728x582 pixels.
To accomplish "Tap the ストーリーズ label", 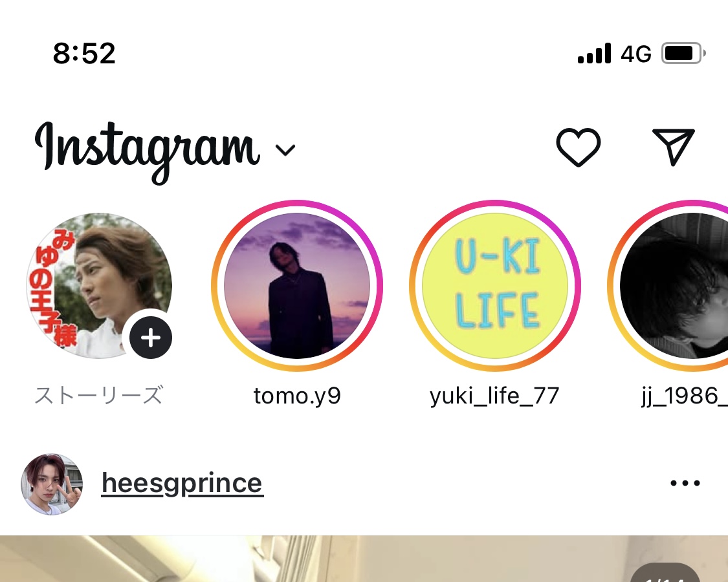I will 98,395.
